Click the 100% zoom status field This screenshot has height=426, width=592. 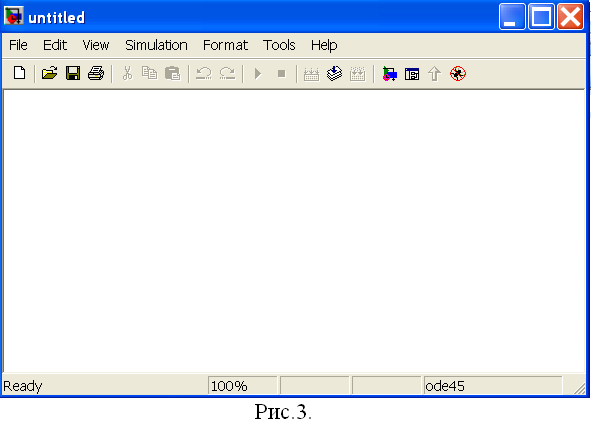point(242,386)
